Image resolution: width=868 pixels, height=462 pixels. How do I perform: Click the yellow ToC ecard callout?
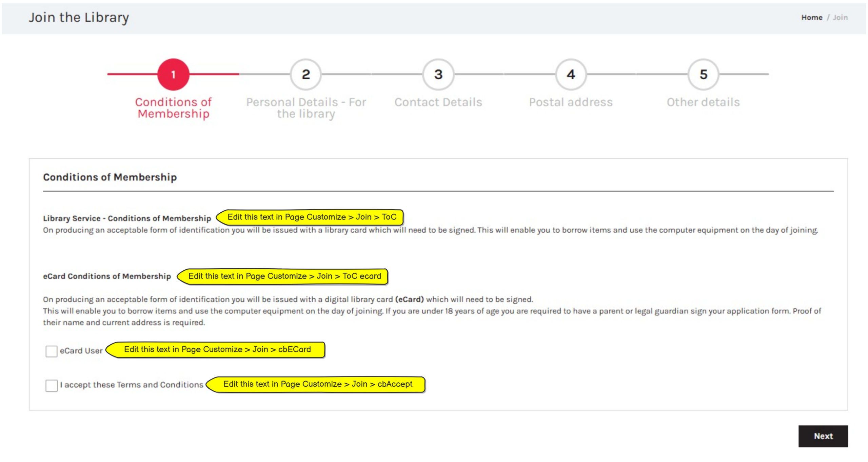(284, 276)
